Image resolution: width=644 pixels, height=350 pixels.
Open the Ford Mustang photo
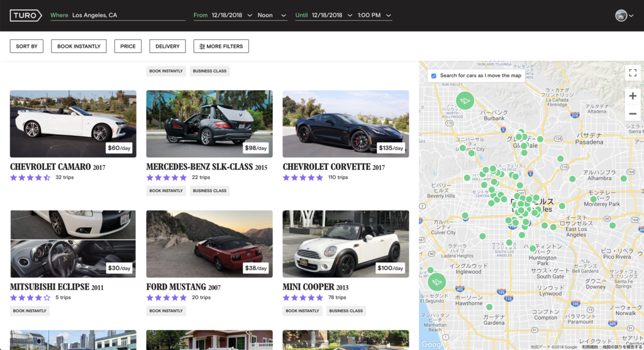[x=209, y=244]
